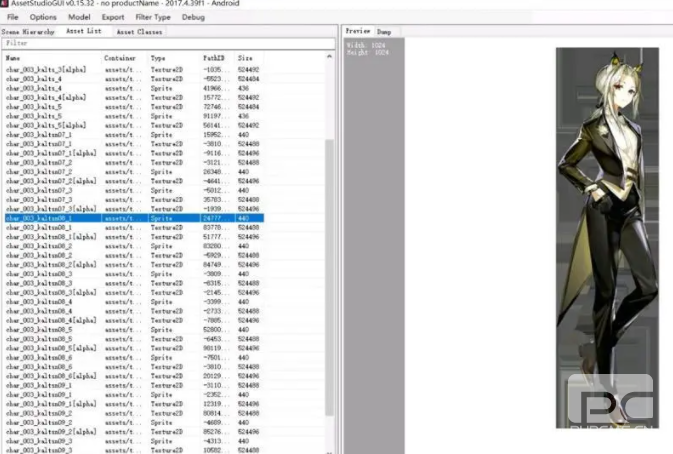
Task: Select the char_003_kaltsn07_1 Texture2D row
Action: tap(134, 144)
